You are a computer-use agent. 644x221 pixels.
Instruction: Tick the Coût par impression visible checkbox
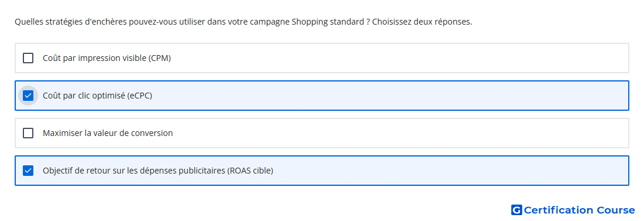click(28, 58)
